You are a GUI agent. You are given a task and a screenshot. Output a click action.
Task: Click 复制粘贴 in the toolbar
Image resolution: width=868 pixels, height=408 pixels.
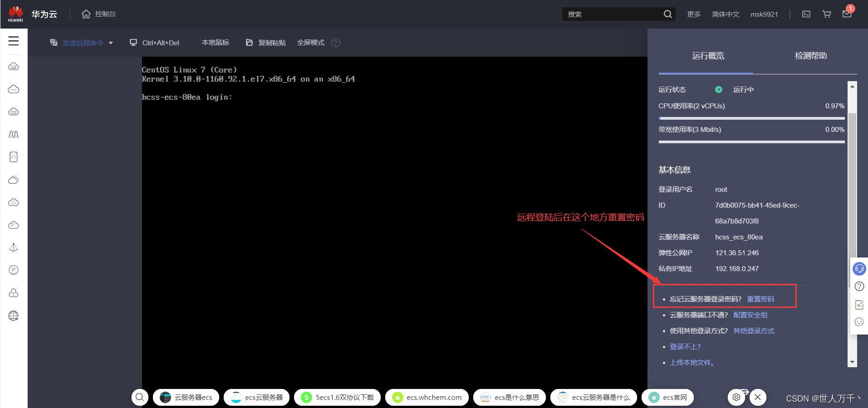click(x=265, y=43)
